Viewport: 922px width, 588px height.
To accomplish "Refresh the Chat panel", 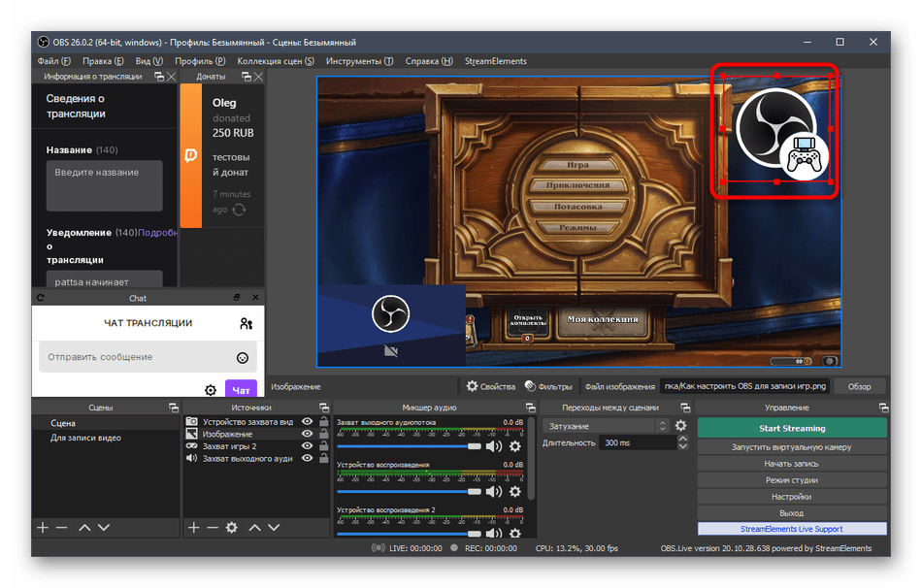I will coord(41,298).
